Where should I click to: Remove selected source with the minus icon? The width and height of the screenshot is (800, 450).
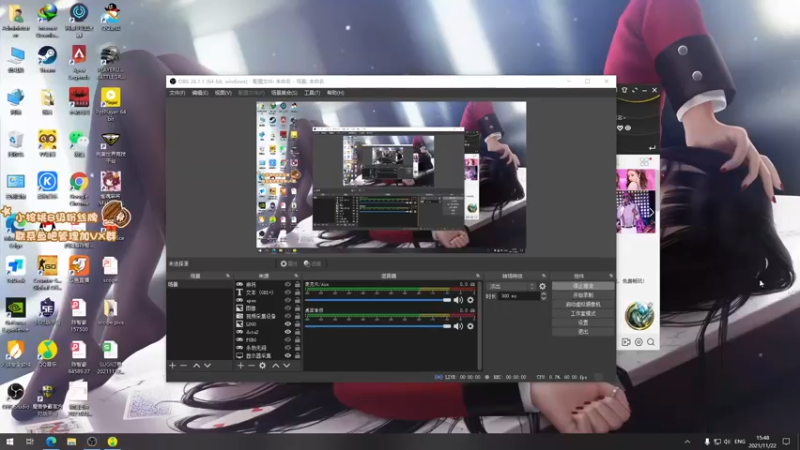[x=251, y=365]
